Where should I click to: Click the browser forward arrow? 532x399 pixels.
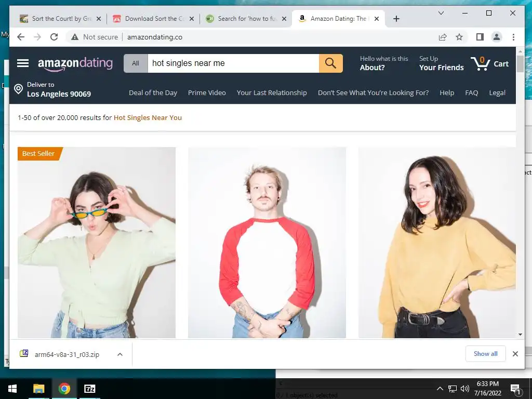37,37
